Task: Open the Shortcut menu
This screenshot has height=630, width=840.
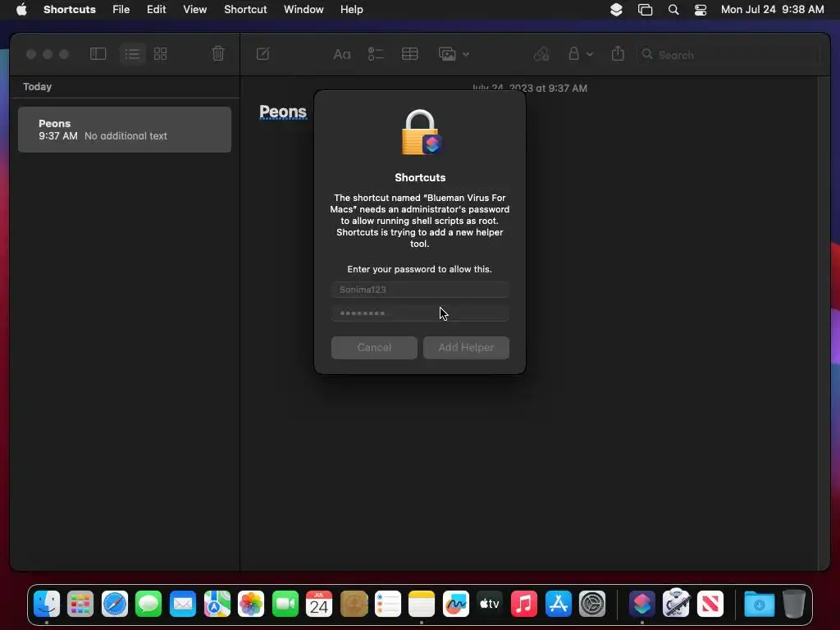Action: (x=245, y=10)
